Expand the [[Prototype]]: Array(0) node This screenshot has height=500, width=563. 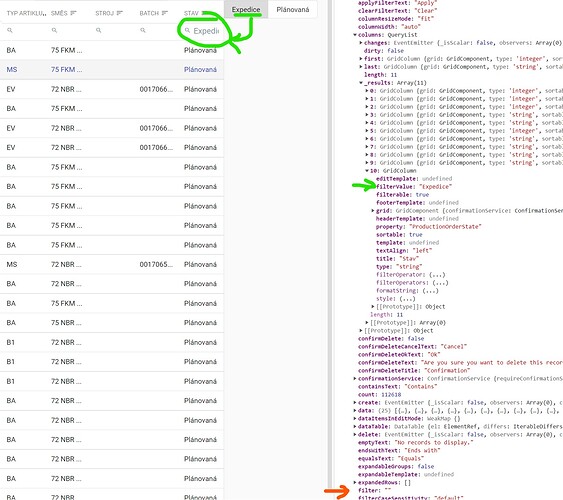(x=367, y=323)
